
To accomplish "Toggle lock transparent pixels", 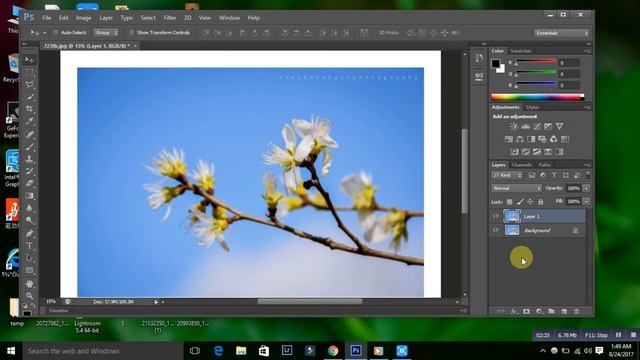I will point(509,202).
